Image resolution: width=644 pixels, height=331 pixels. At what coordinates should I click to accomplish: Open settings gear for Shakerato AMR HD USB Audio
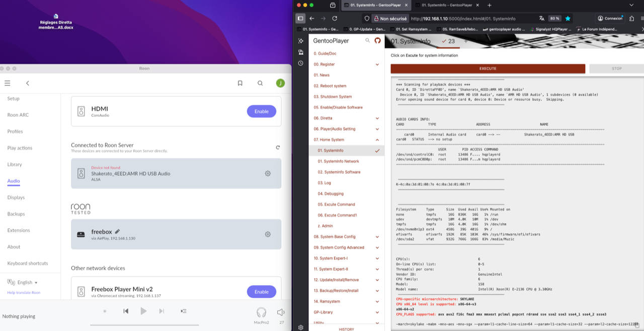[x=268, y=173]
